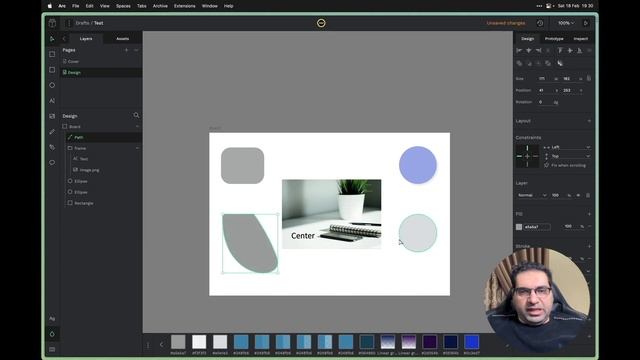The height and width of the screenshot is (360, 640).
Task: Open the Apple menu
Action: [50, 6]
